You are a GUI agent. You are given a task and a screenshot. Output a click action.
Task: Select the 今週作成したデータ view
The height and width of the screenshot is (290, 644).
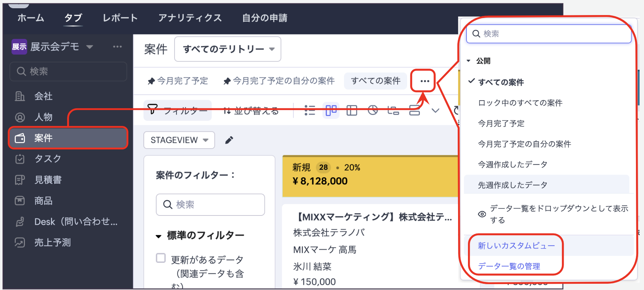pos(513,164)
